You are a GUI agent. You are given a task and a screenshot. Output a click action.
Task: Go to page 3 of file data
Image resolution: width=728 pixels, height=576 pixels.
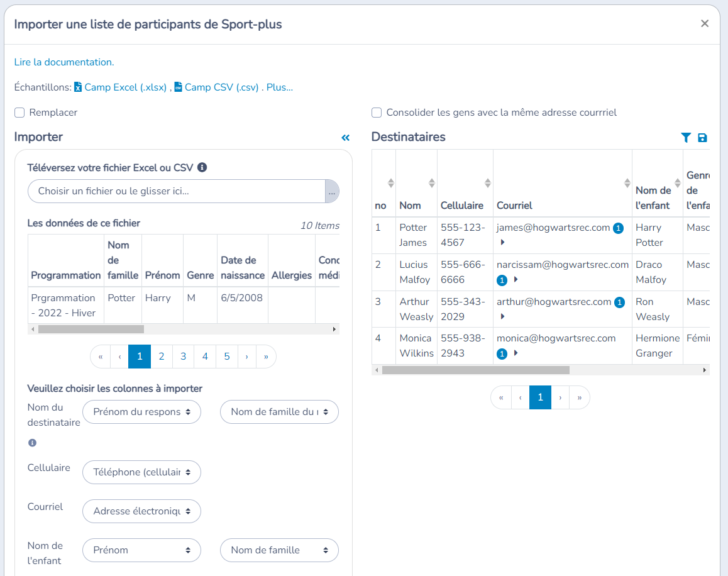[x=184, y=357]
